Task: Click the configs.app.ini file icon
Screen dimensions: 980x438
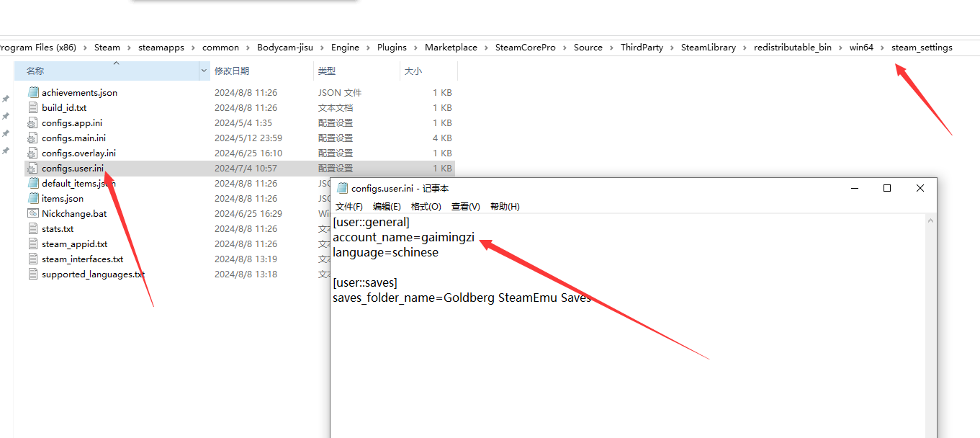Action: (x=32, y=122)
